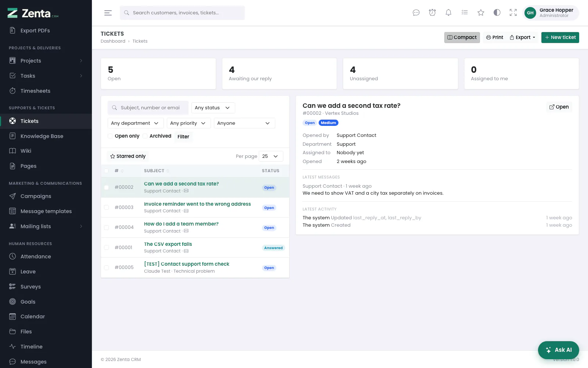Open the chat messages icon in header
This screenshot has height=368, width=588.
click(416, 13)
